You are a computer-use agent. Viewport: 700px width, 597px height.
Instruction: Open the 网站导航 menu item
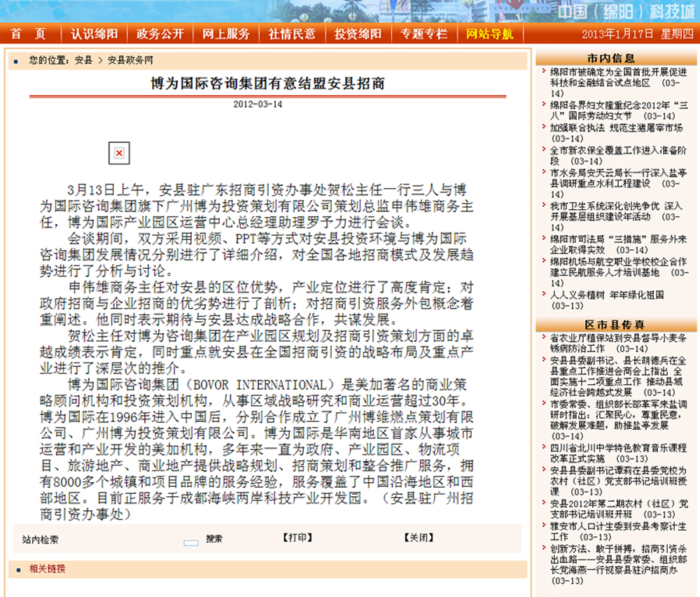click(490, 34)
